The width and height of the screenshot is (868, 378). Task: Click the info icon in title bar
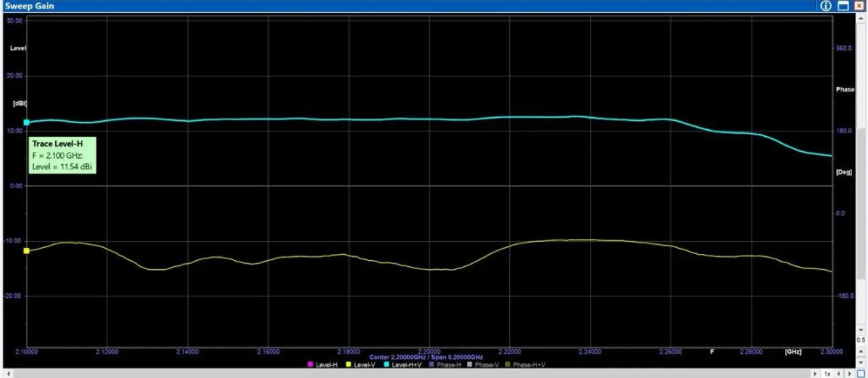pos(826,5)
